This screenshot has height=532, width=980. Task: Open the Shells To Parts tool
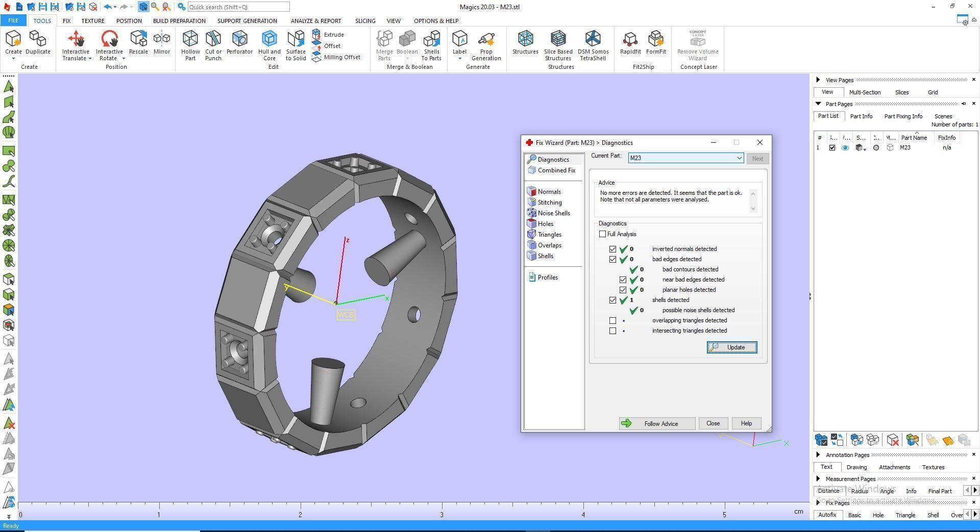(431, 45)
